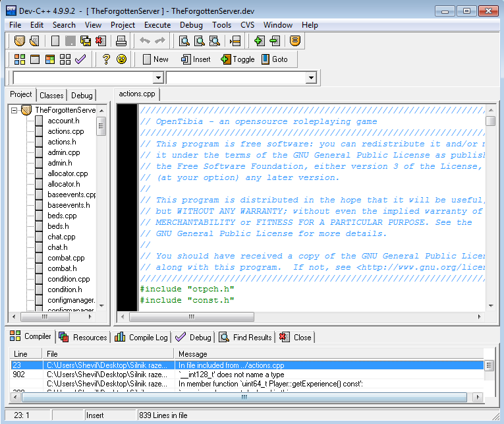Select beds.cpp in the project tree
The width and height of the screenshot is (504, 424).
click(x=62, y=216)
